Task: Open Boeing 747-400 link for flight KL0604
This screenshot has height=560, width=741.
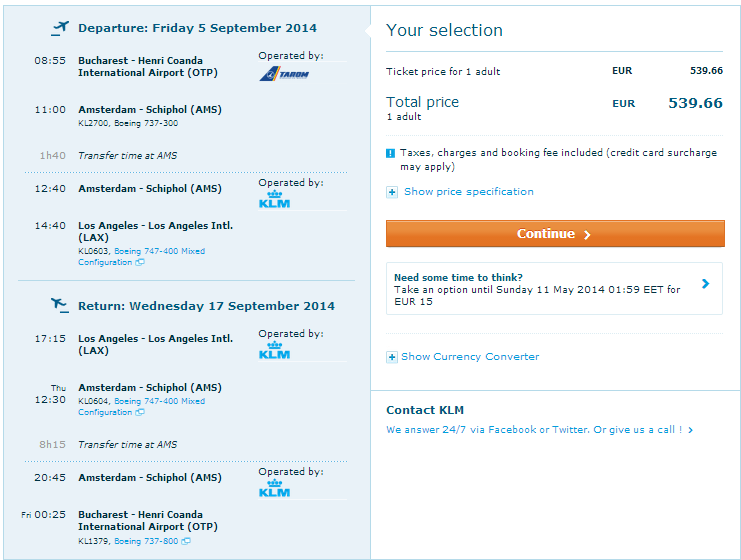Action: click(159, 401)
